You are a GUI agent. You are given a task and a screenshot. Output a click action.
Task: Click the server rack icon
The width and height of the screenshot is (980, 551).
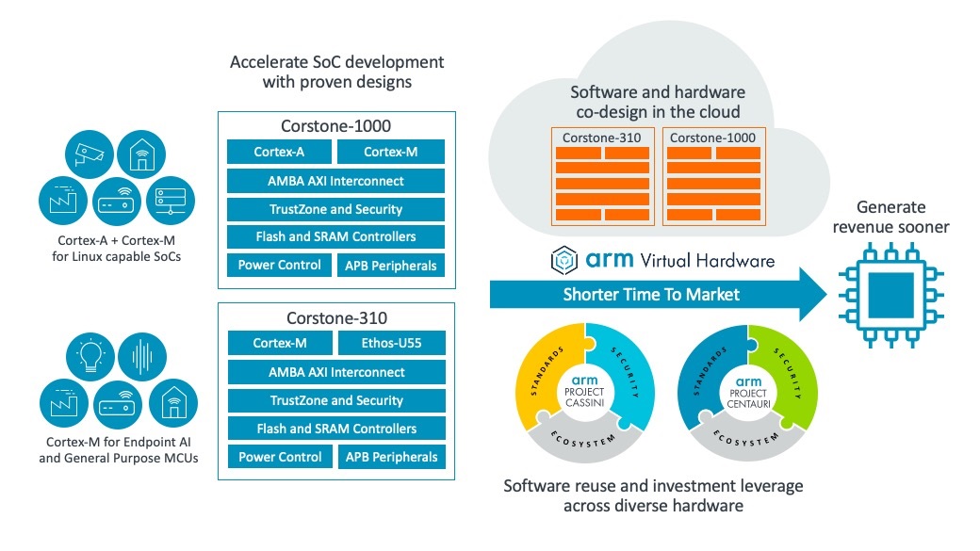pos(171,201)
